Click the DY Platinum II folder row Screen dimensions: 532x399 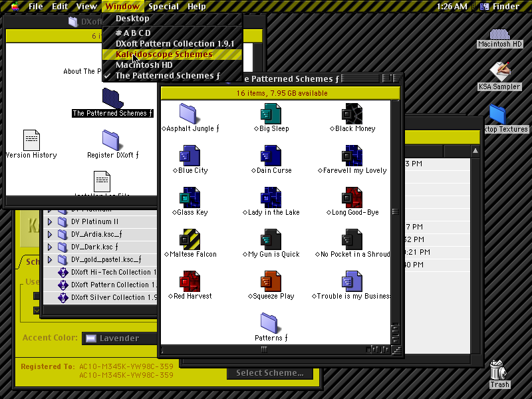[x=100, y=221]
